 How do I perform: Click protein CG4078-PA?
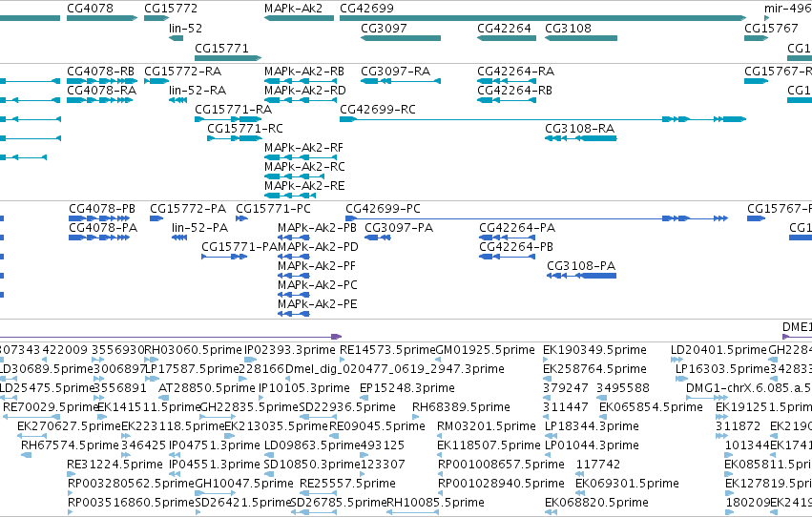point(103,228)
